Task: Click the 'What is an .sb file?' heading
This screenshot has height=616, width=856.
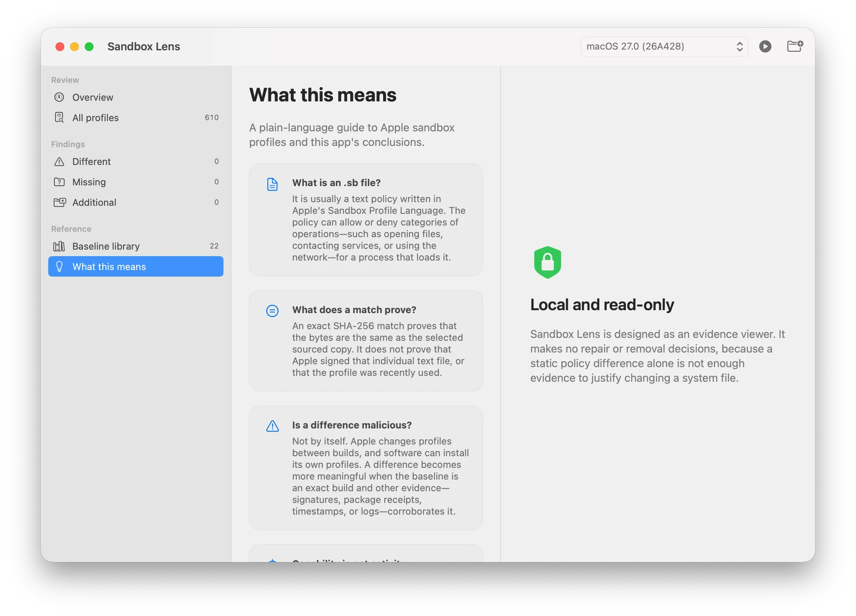Action: click(336, 183)
